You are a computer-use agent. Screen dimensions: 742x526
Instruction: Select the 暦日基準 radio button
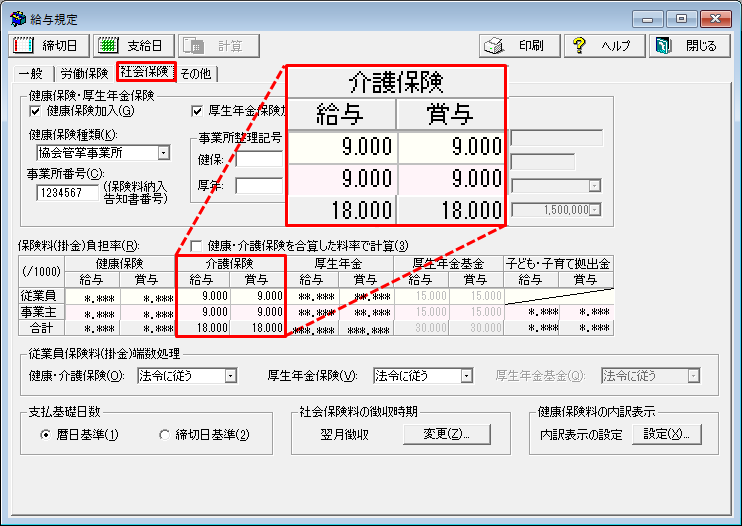click(46, 435)
